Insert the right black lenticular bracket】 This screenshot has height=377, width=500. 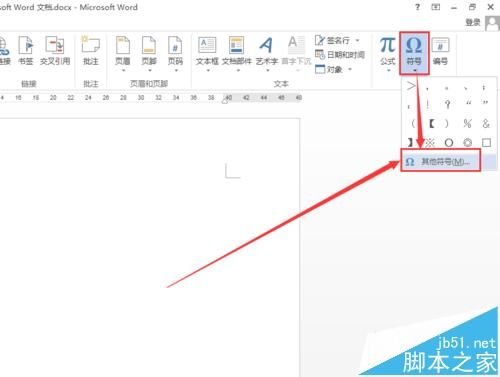[410, 143]
